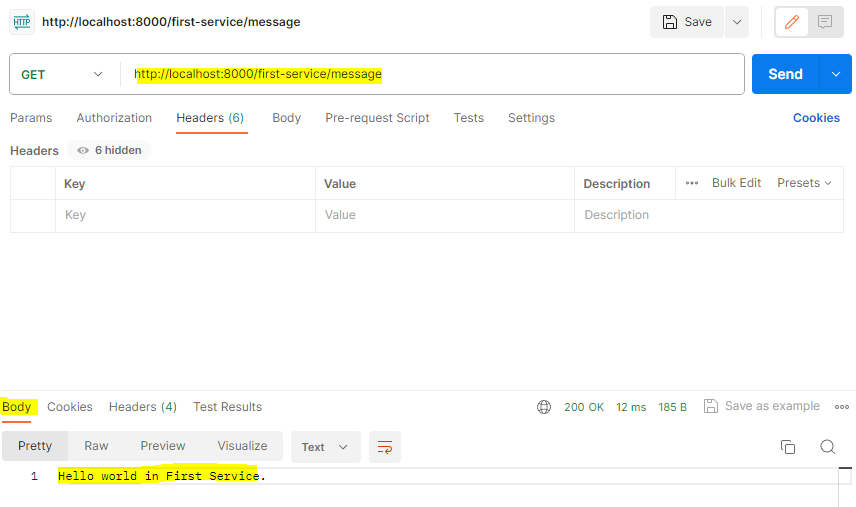Viewport: 856px width, 507px height.
Task: Click the 12 ms response time
Action: click(x=631, y=407)
